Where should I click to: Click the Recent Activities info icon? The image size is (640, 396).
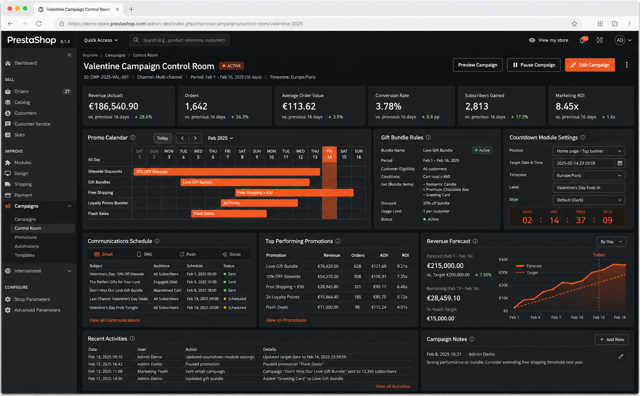click(132, 339)
